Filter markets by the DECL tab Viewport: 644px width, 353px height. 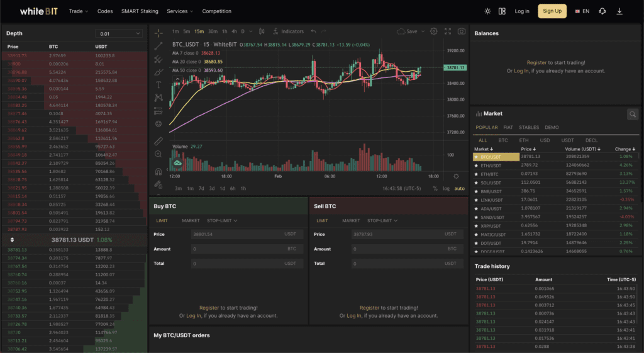(591, 140)
